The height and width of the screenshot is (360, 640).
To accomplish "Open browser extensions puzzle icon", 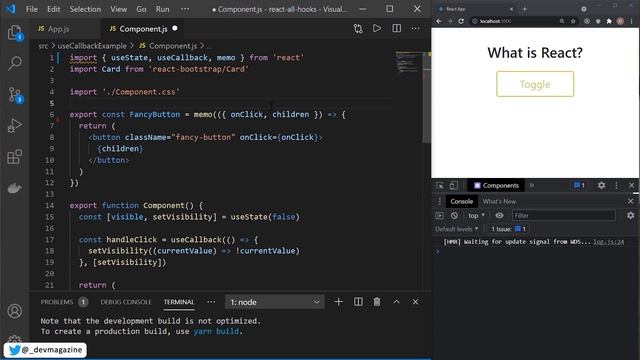I will coord(609,21).
